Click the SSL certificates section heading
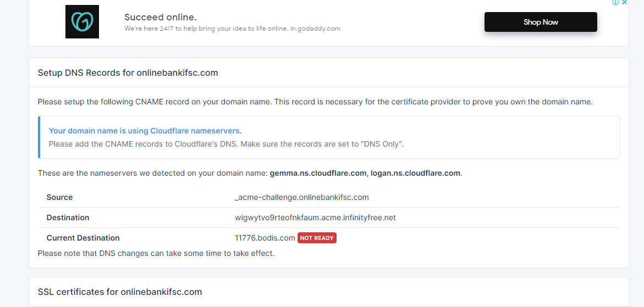 [x=119, y=292]
